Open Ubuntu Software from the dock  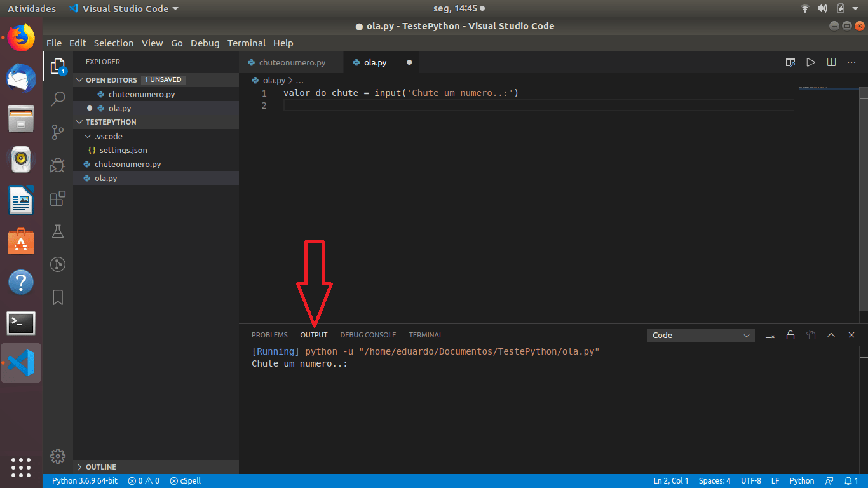coord(21,241)
